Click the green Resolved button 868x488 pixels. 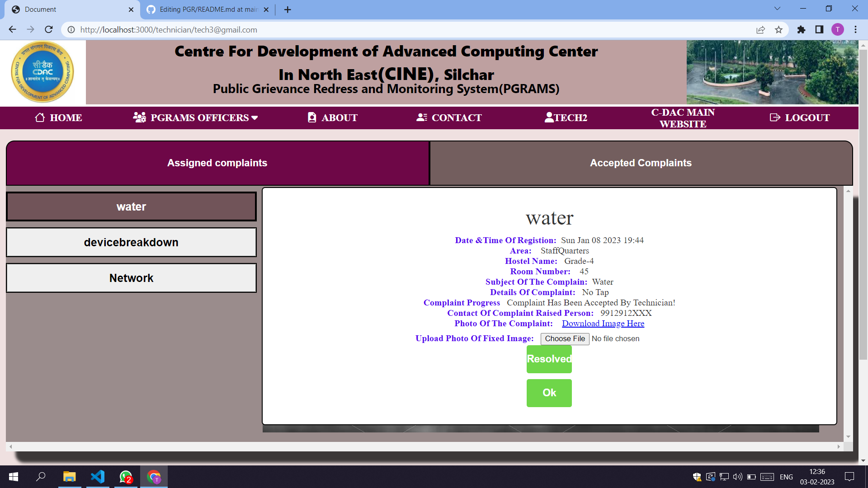click(549, 359)
